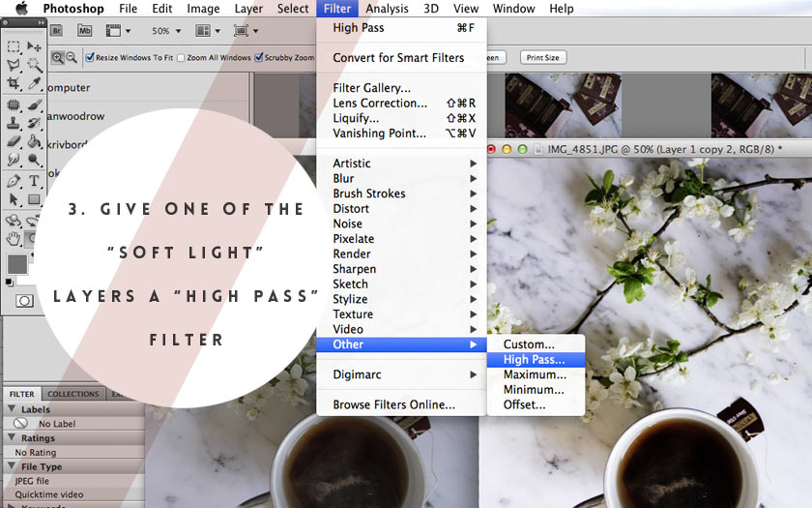Image resolution: width=812 pixels, height=508 pixels.
Task: Select the 3D Rotate tool
Action: (x=14, y=221)
